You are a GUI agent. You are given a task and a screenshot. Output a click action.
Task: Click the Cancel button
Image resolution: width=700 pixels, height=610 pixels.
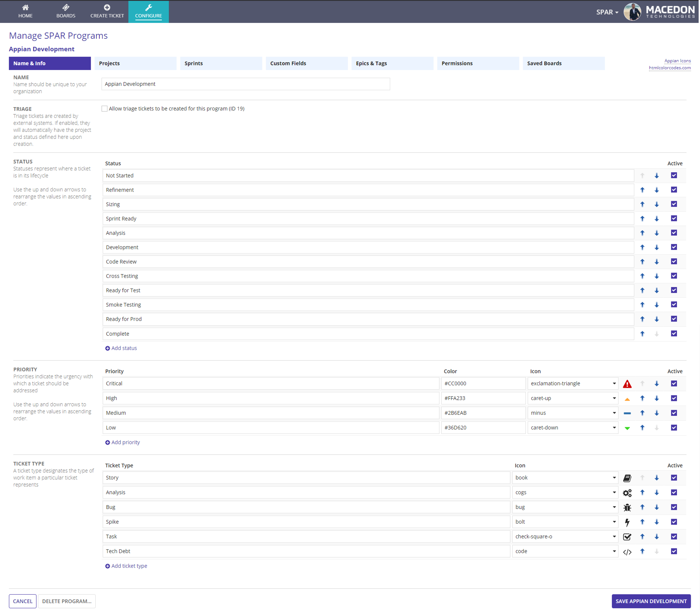tap(22, 601)
